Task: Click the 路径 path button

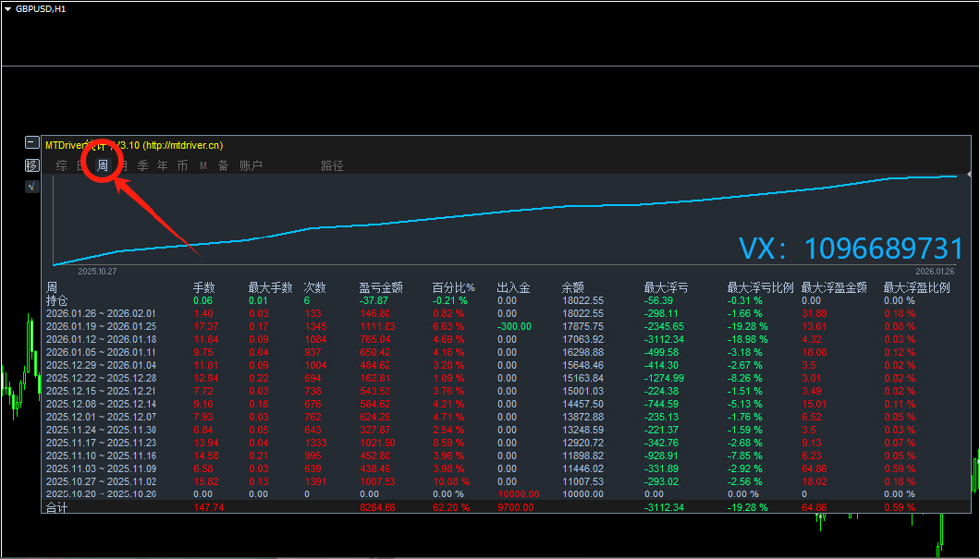Action: pos(332,166)
